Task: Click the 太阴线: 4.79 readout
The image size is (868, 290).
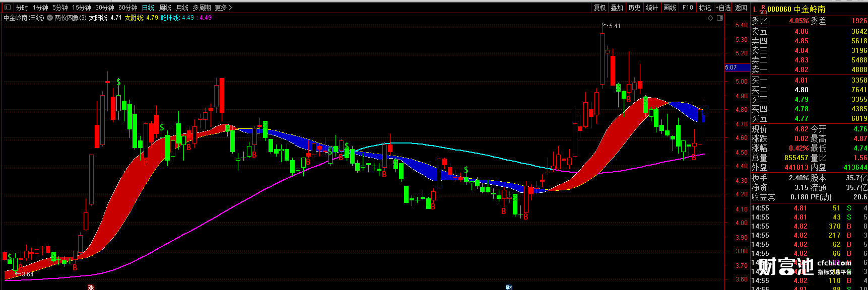Action: pyautogui.click(x=142, y=18)
